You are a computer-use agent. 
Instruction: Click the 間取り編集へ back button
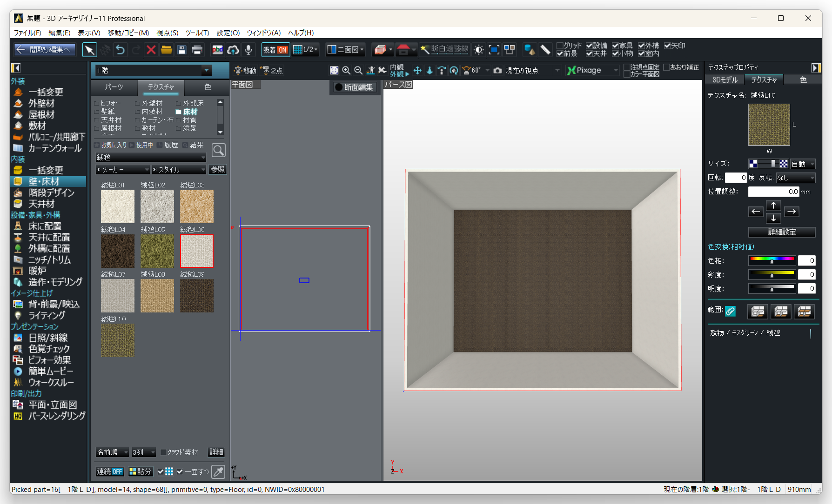44,49
